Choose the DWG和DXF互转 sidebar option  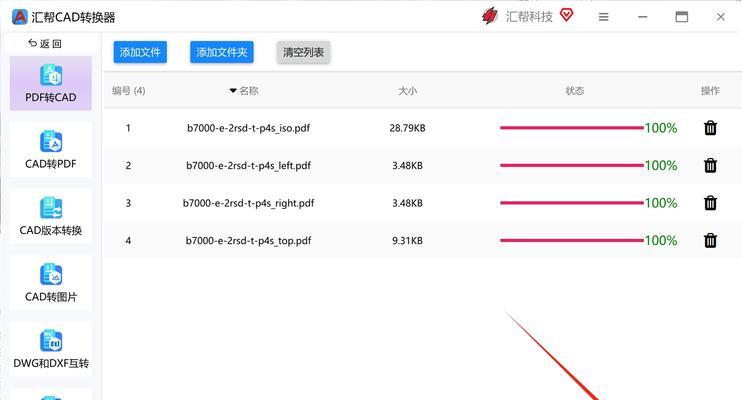coord(51,349)
